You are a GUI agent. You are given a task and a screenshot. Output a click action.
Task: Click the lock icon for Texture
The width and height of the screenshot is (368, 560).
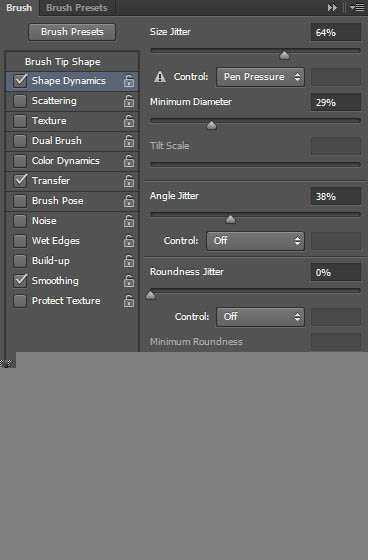(129, 121)
